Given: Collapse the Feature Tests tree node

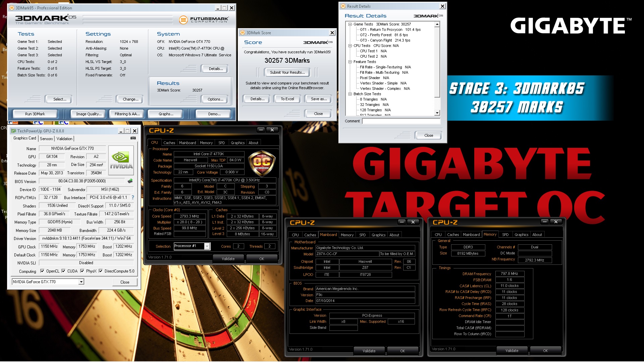Looking at the screenshot, I should pyautogui.click(x=350, y=62).
